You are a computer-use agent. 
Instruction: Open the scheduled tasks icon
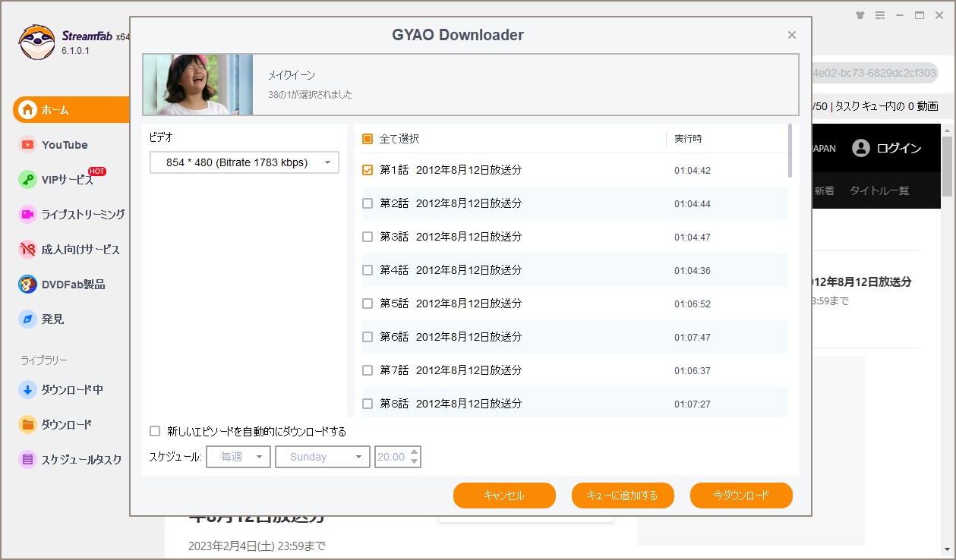pyautogui.click(x=28, y=460)
